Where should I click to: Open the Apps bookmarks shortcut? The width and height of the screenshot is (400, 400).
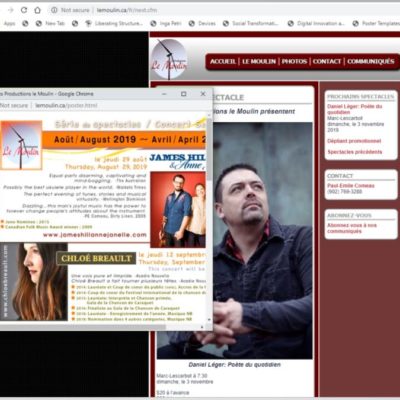(x=9, y=23)
